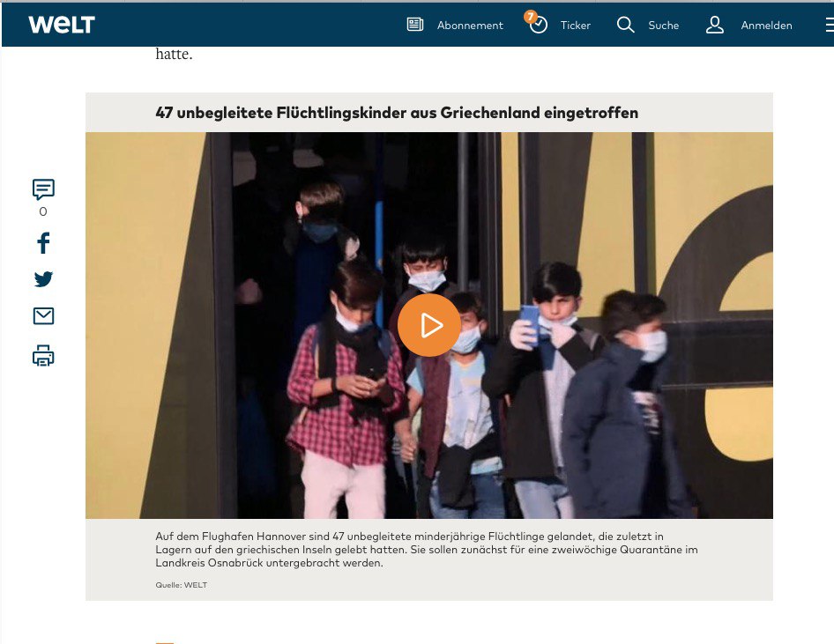Share article on Twitter
The height and width of the screenshot is (644, 834).
(43, 279)
